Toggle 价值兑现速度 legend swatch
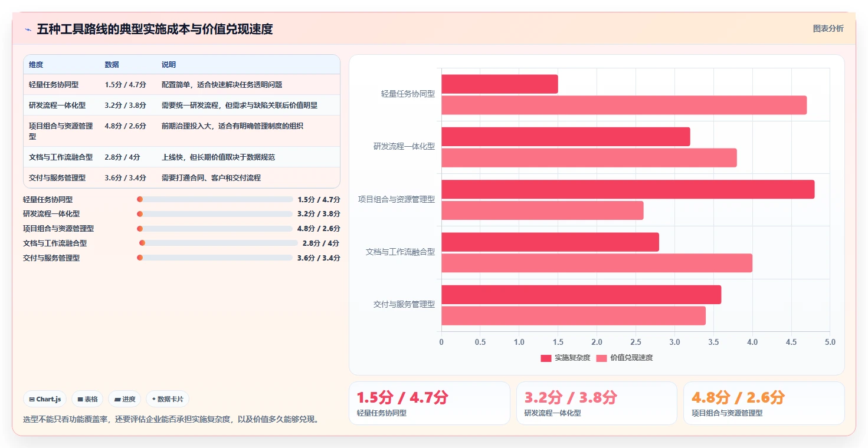868x448 pixels. [x=601, y=358]
